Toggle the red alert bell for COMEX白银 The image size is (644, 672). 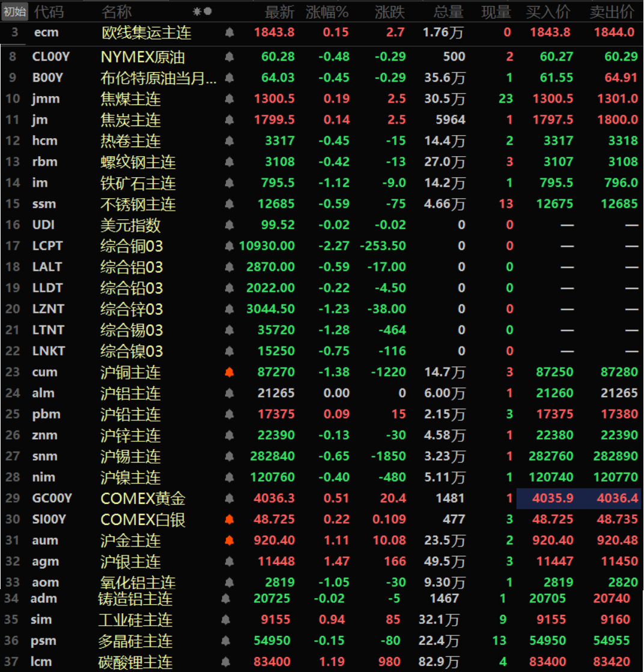(x=229, y=519)
